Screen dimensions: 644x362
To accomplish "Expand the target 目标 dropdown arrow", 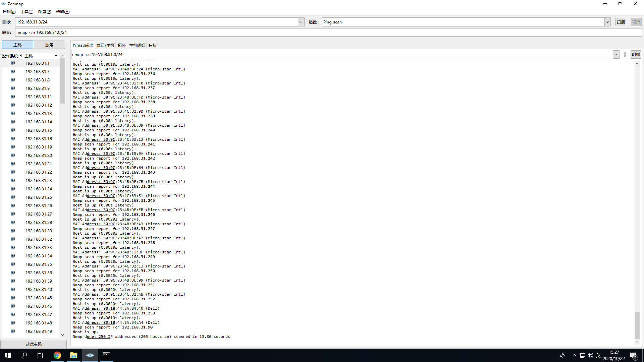I will [x=301, y=22].
